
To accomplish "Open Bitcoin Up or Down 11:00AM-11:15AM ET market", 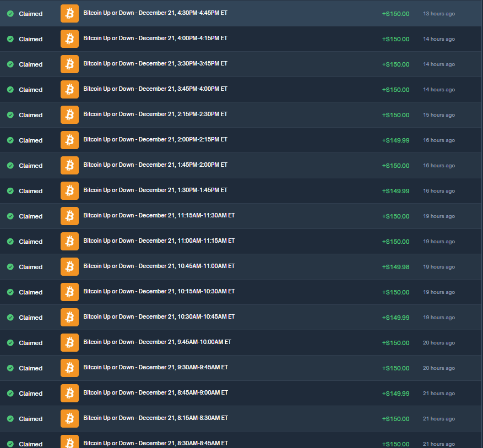I will click(x=159, y=241).
